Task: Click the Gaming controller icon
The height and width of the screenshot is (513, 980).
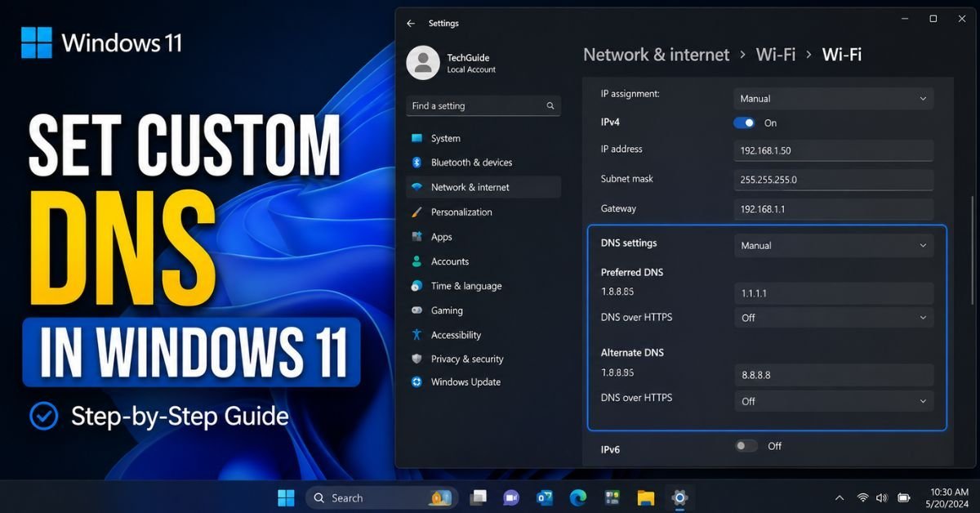Action: point(417,310)
